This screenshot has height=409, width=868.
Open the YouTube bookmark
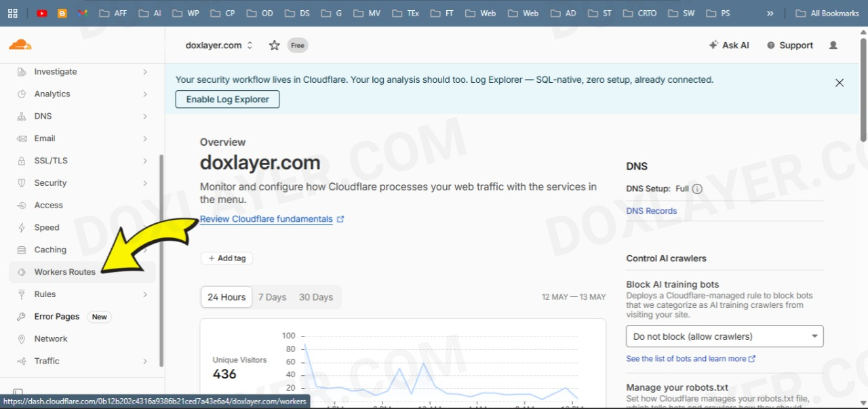pos(42,13)
